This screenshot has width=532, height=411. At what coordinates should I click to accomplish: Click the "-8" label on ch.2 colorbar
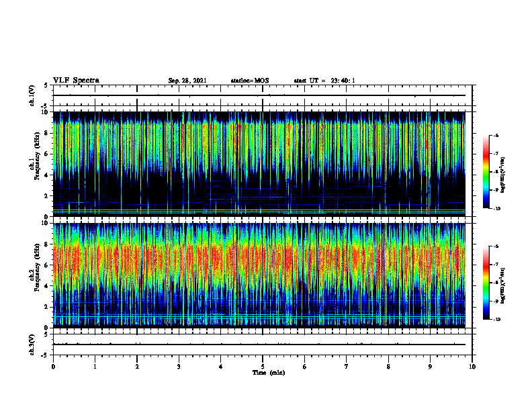(496, 283)
